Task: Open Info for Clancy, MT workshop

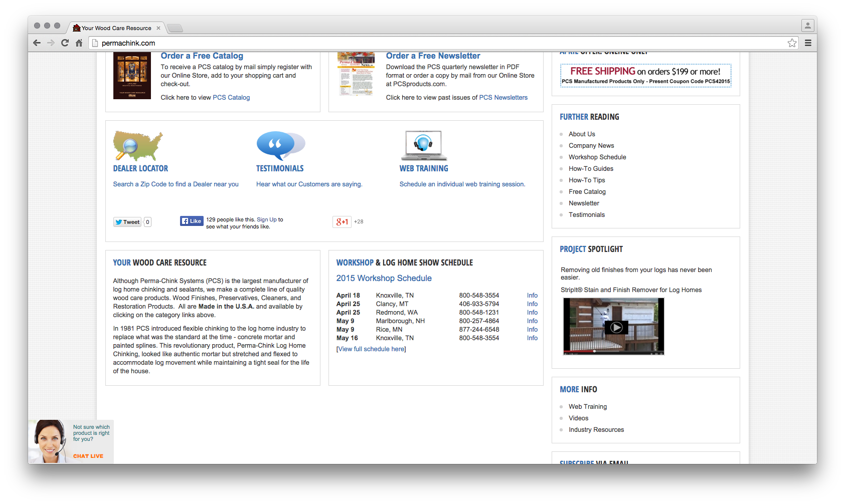Action: [x=532, y=304]
